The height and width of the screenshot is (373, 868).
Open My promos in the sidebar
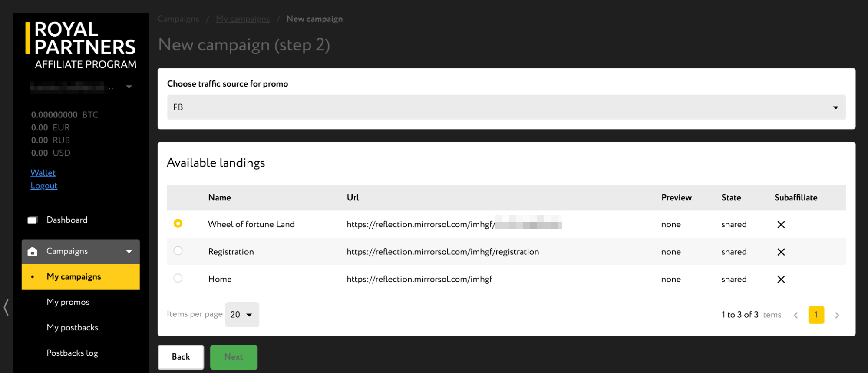(x=68, y=302)
